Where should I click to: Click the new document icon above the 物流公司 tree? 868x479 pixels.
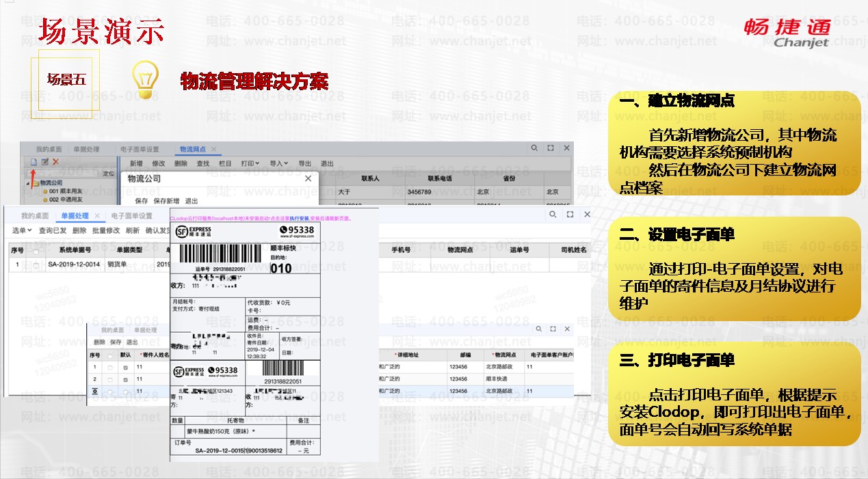click(34, 162)
